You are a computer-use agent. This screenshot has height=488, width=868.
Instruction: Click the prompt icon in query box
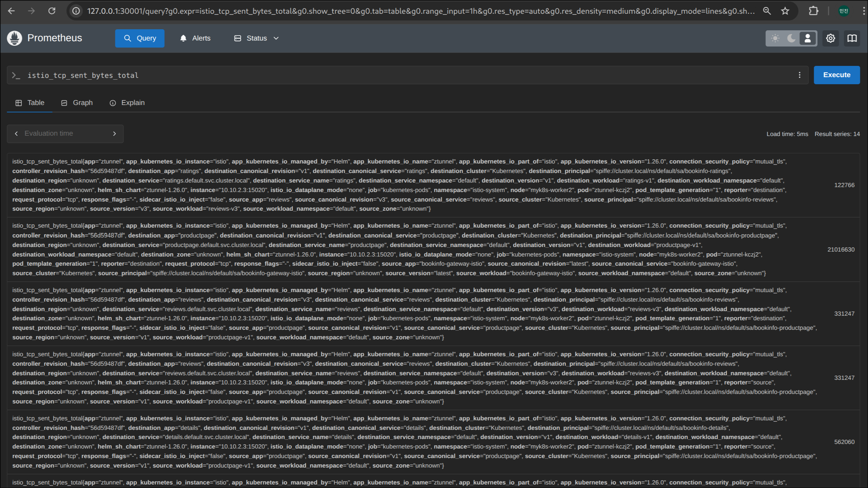click(x=16, y=75)
